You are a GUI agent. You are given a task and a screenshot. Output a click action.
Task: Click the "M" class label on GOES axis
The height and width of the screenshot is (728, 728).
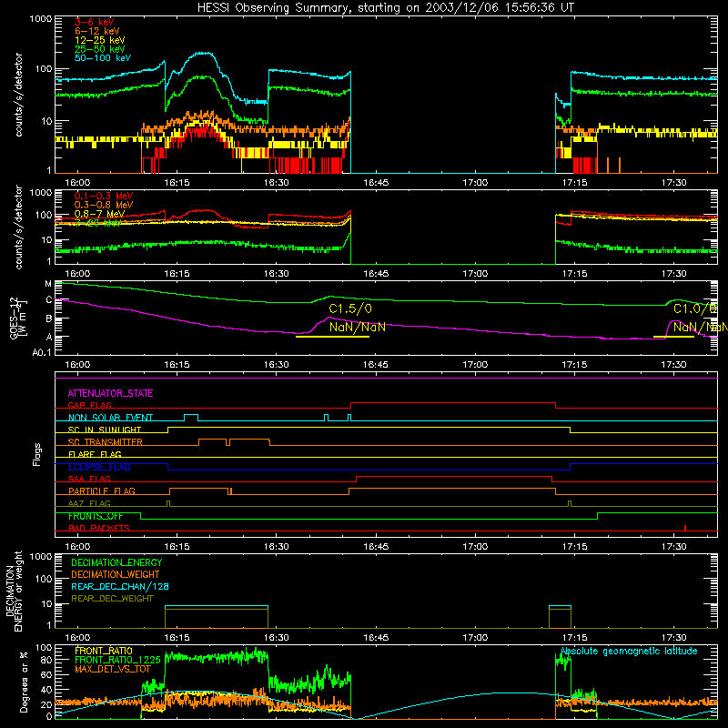click(x=48, y=284)
